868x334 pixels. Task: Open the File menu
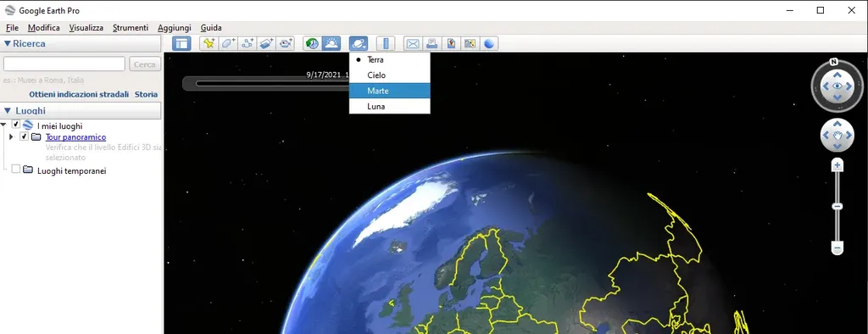(x=12, y=28)
